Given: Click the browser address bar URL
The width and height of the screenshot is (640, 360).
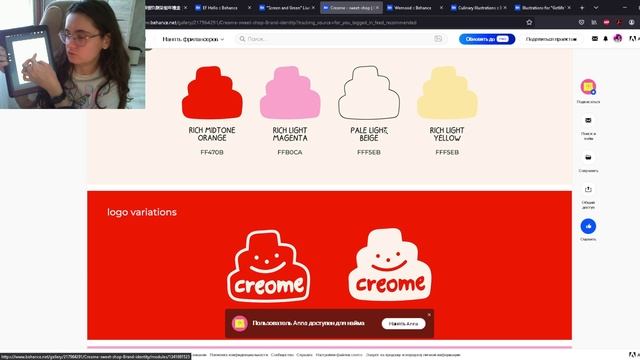Looking at the screenshot, I should (x=282, y=22).
